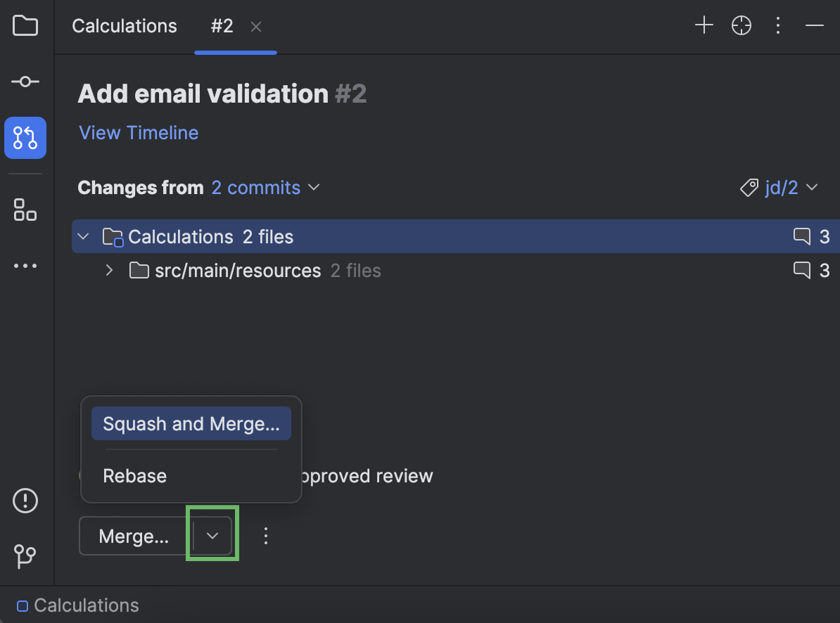Show more tool windows via ellipsis icon
Screen dimensions: 840x623
point(25,265)
